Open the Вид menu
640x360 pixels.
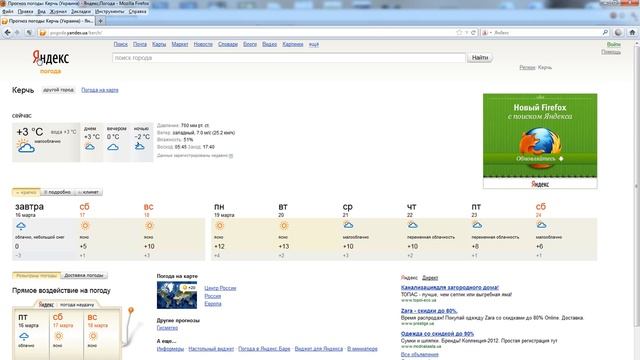42,11
